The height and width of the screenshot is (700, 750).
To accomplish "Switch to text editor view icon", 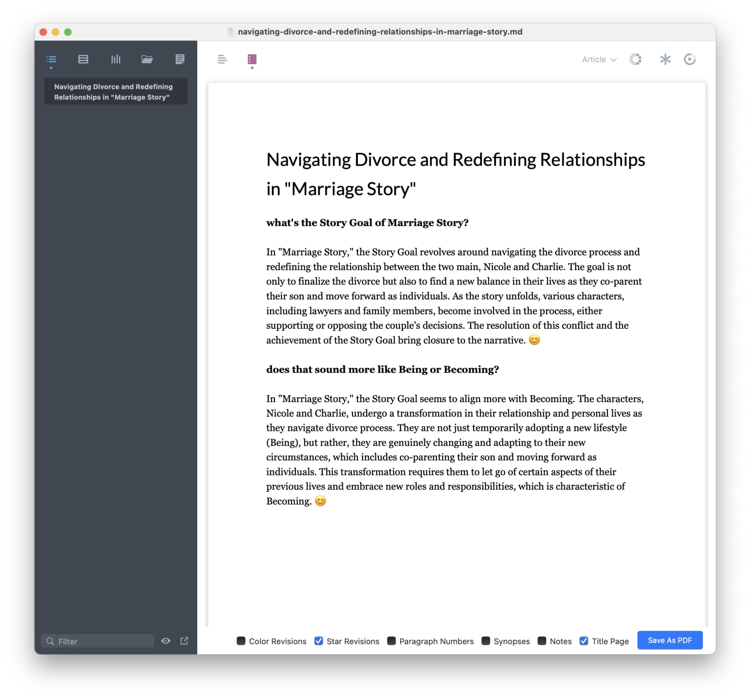I will click(x=222, y=60).
